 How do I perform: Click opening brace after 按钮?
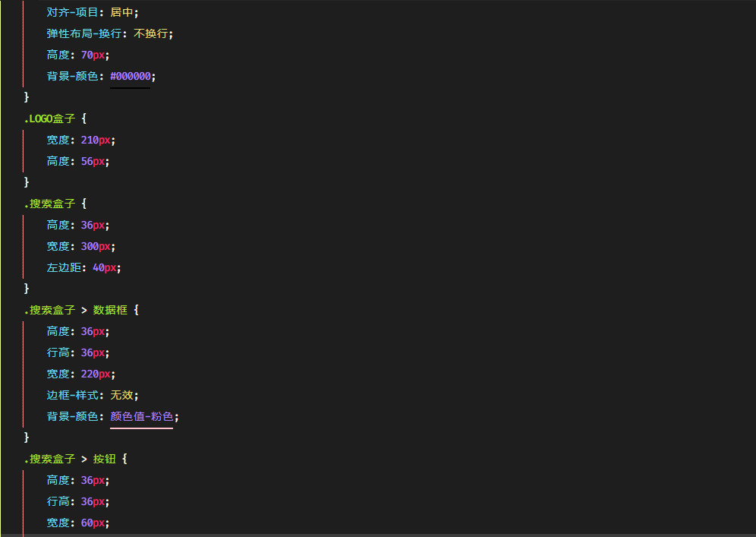pyautogui.click(x=124, y=459)
